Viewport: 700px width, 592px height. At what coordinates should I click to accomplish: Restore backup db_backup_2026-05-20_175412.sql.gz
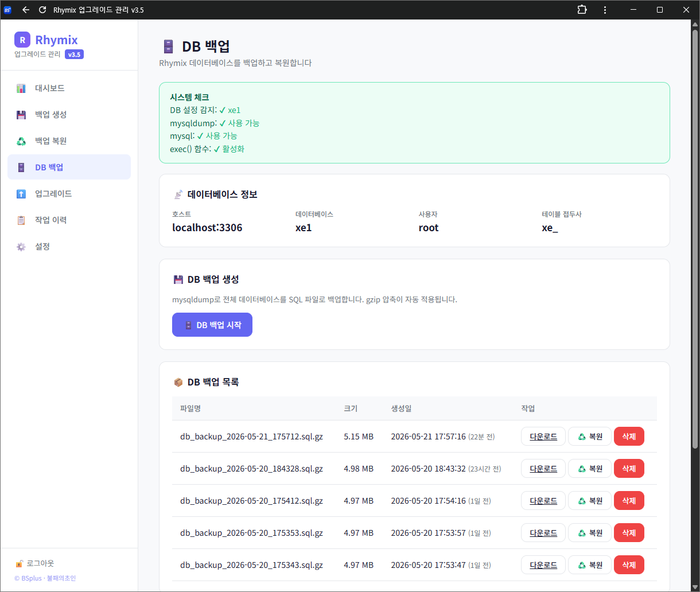[590, 501]
